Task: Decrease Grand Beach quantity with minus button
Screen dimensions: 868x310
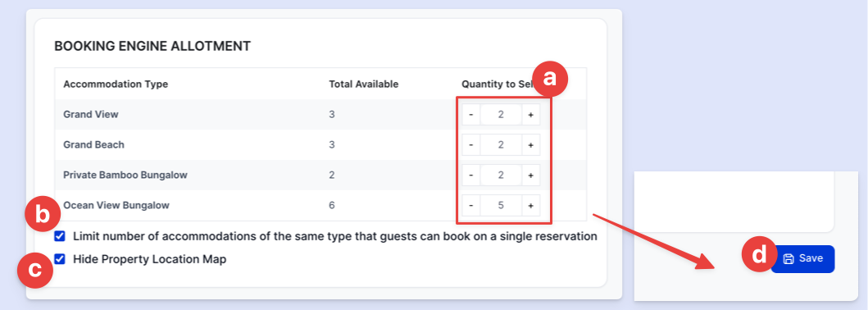Action: [471, 145]
